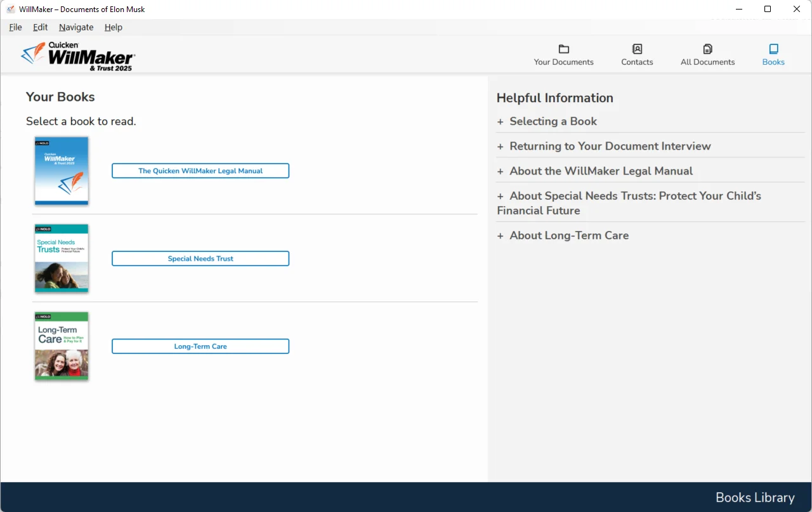This screenshot has width=812, height=512.
Task: Click the Special Needs Trusts book cover
Action: (x=62, y=258)
